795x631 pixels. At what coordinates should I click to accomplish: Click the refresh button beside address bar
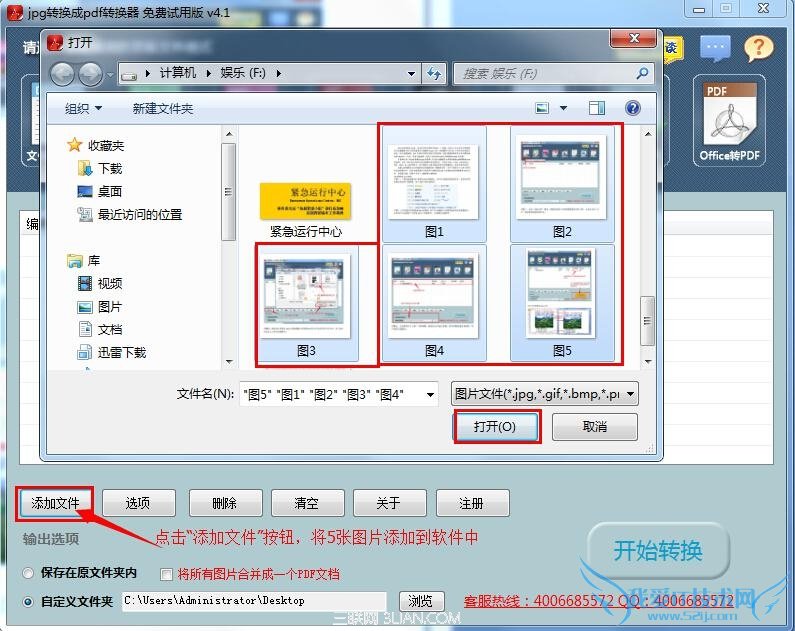pos(434,74)
